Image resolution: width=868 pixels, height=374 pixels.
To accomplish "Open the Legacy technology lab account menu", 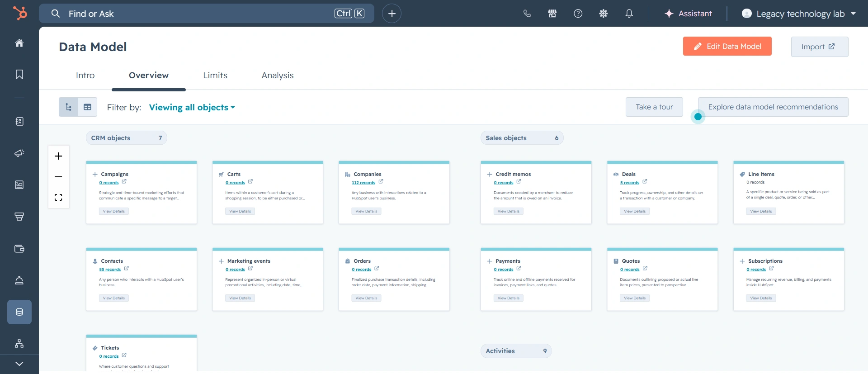I will (799, 14).
